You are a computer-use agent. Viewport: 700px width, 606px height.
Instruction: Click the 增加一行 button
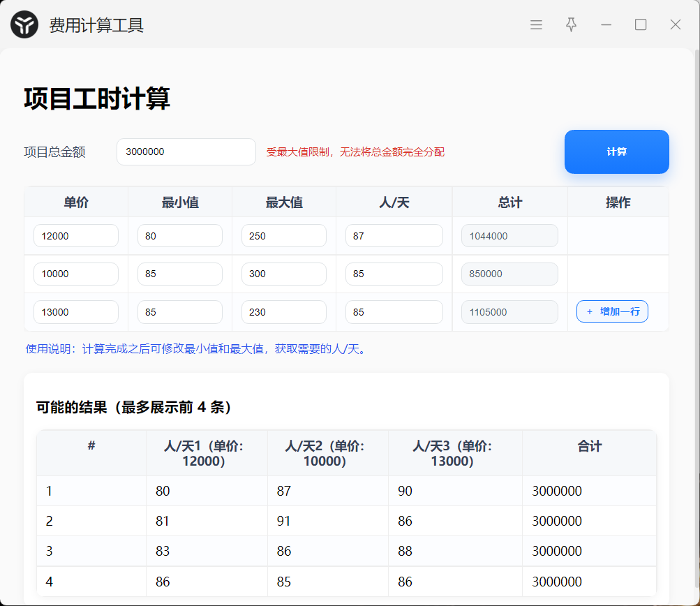click(612, 311)
